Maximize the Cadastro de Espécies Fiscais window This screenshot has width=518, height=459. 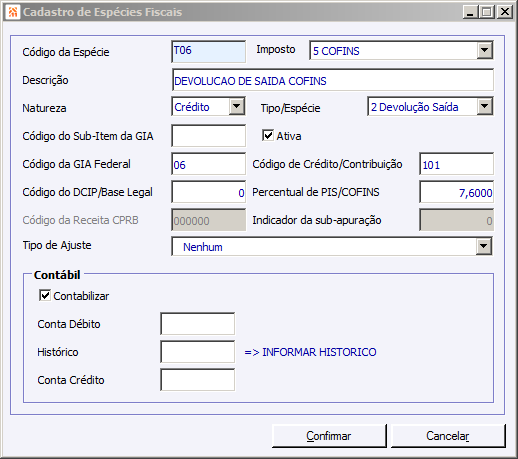click(487, 12)
